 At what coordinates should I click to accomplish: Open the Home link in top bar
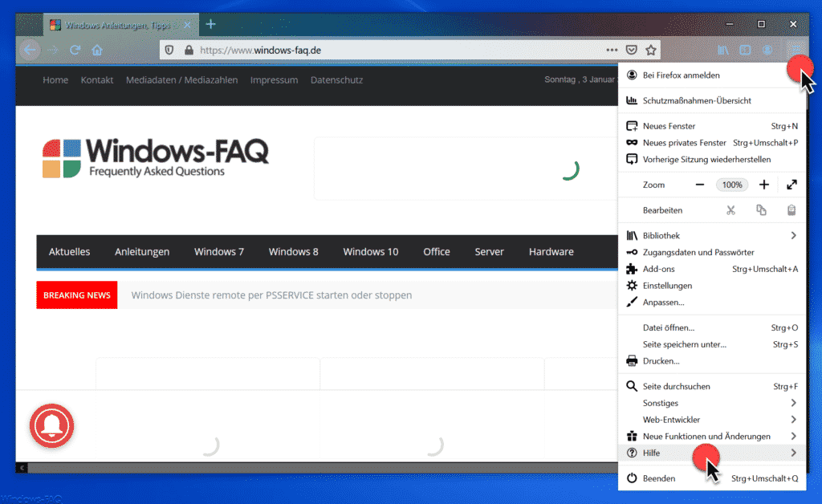click(55, 80)
